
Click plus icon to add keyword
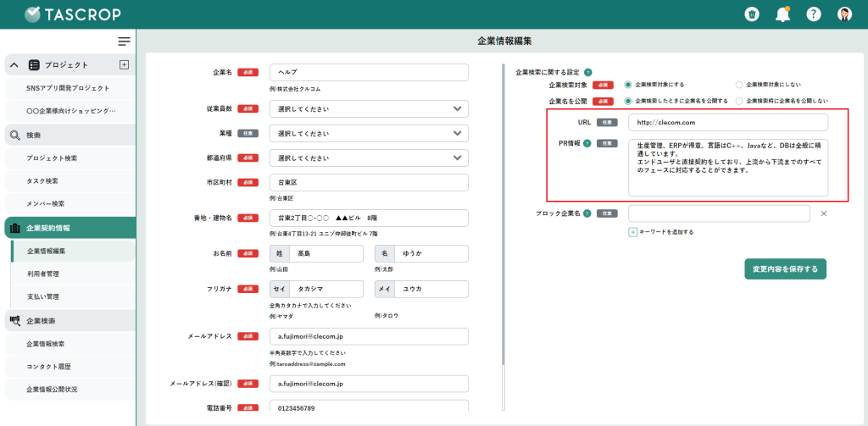tap(632, 232)
